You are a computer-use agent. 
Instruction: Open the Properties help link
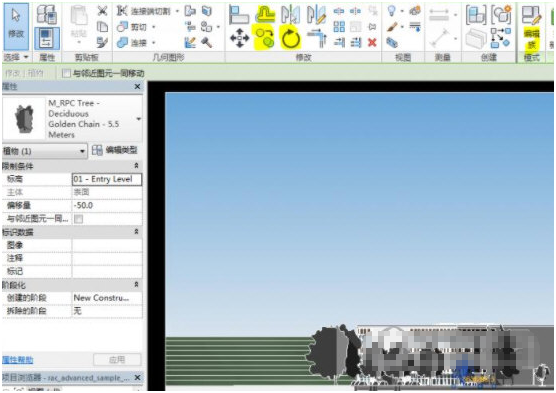click(x=17, y=360)
